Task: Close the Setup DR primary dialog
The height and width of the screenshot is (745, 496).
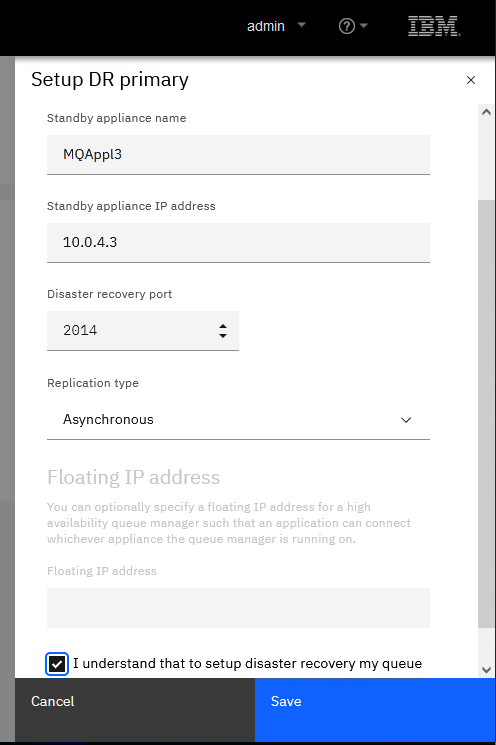Action: pyautogui.click(x=471, y=80)
